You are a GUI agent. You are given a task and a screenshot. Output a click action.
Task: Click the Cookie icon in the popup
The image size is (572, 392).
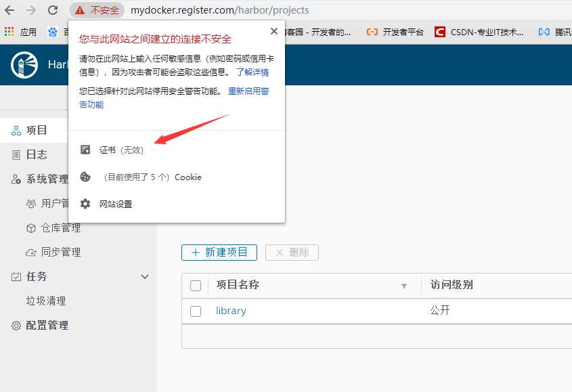pyautogui.click(x=86, y=177)
